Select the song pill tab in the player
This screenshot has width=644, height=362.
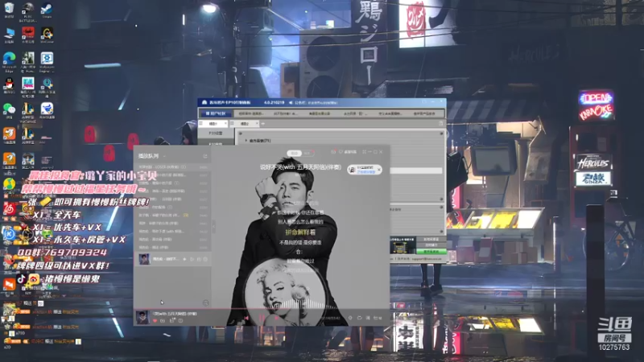(x=294, y=153)
